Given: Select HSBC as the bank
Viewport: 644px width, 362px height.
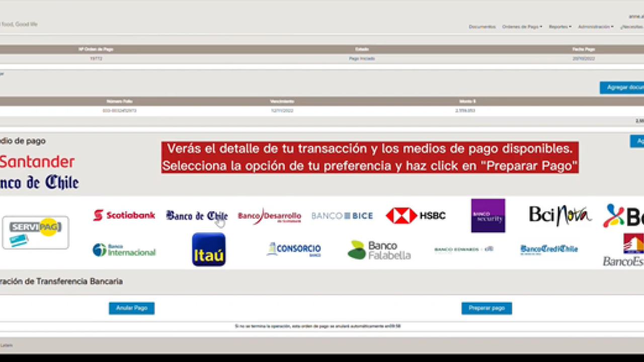Looking at the screenshot, I should coord(416,216).
